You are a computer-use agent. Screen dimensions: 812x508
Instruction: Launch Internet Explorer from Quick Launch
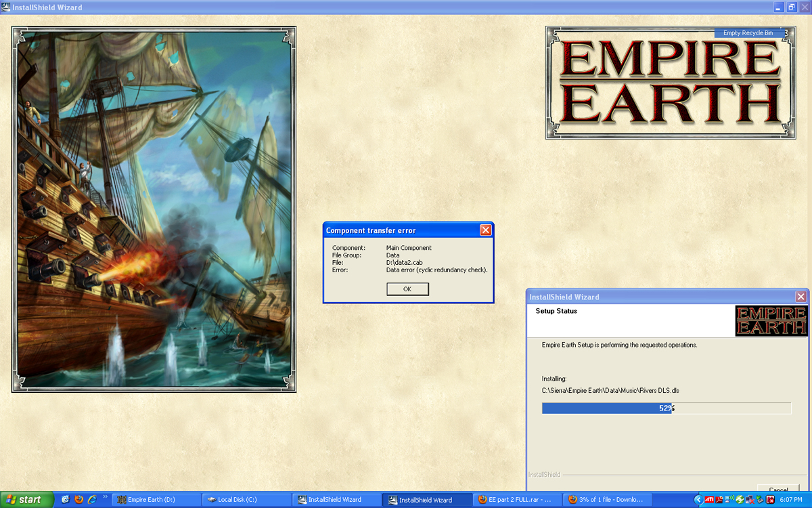(x=91, y=500)
